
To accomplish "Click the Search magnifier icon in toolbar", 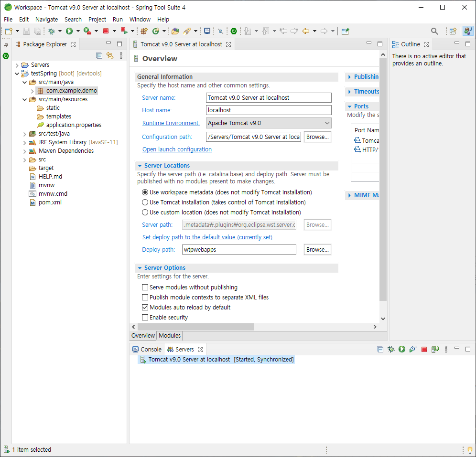I will tap(434, 31).
